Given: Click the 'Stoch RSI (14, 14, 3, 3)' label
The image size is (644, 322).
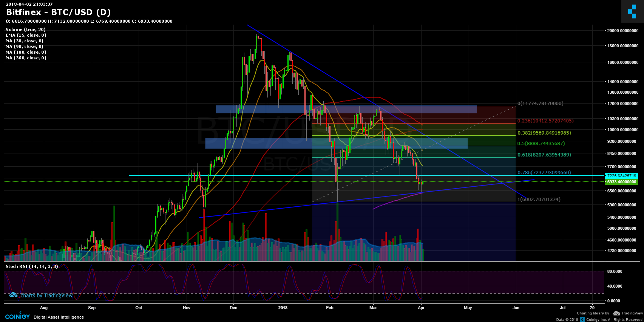Looking at the screenshot, I should (x=32, y=266).
